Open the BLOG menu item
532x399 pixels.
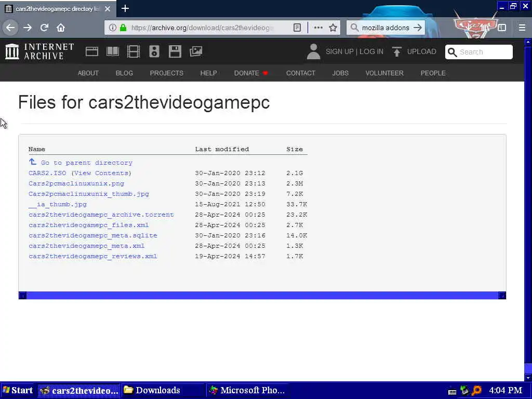tap(124, 73)
